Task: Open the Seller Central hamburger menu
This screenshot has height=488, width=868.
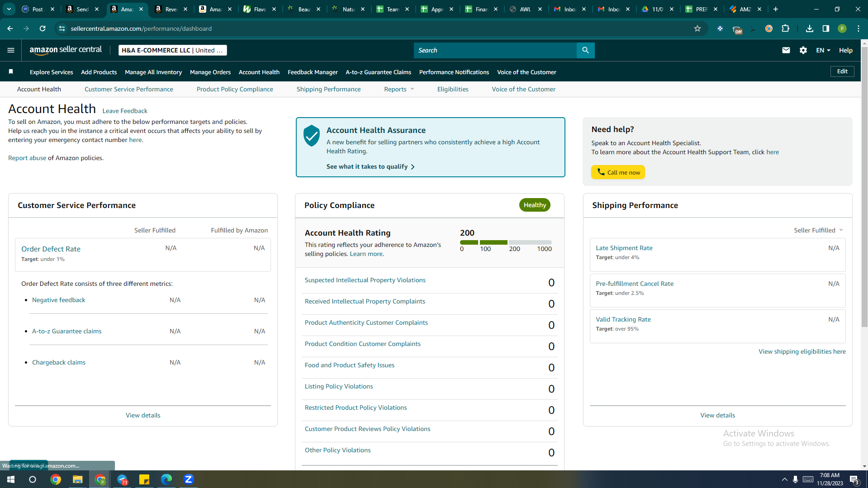Action: tap(11, 50)
